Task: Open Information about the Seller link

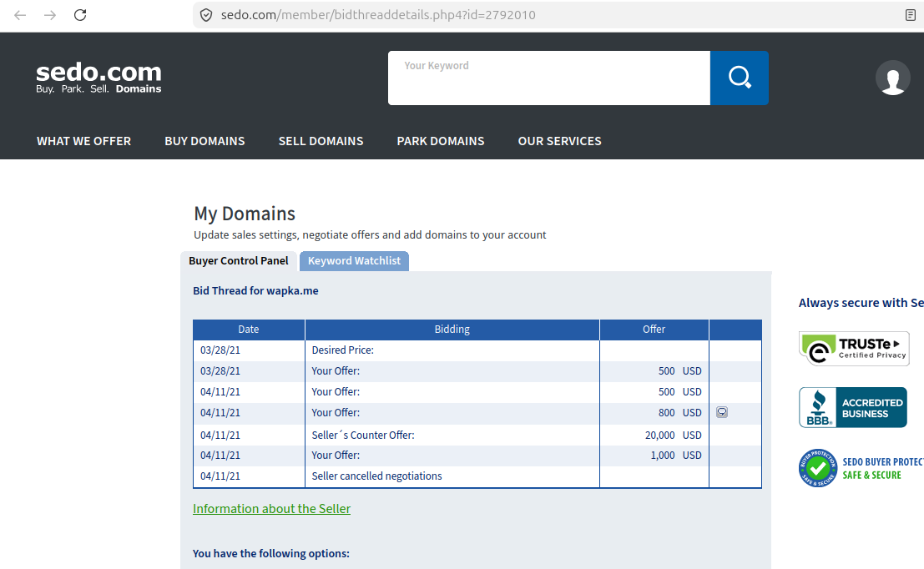Action: 271,509
